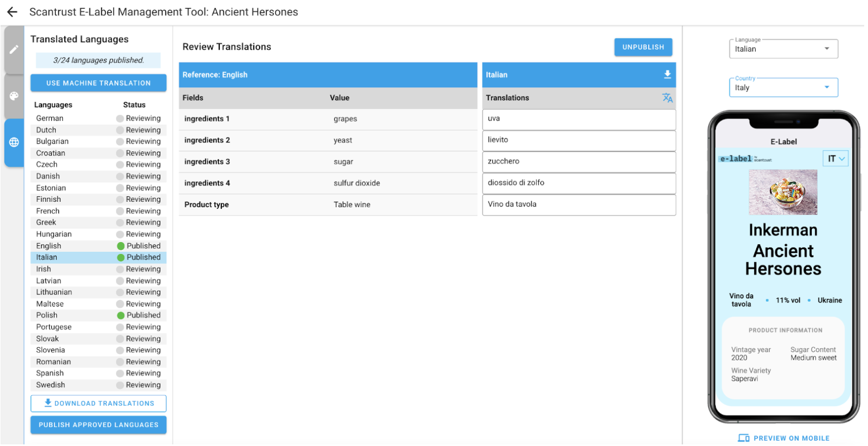868x446 pixels.
Task: Select Maltese in the languages list
Action: (x=99, y=305)
